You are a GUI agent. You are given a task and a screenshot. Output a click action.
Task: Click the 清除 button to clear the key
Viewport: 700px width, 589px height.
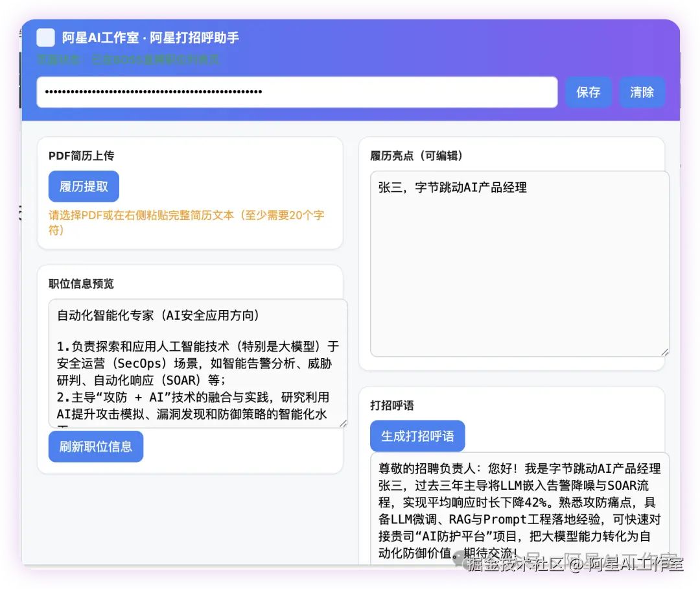pyautogui.click(x=642, y=92)
